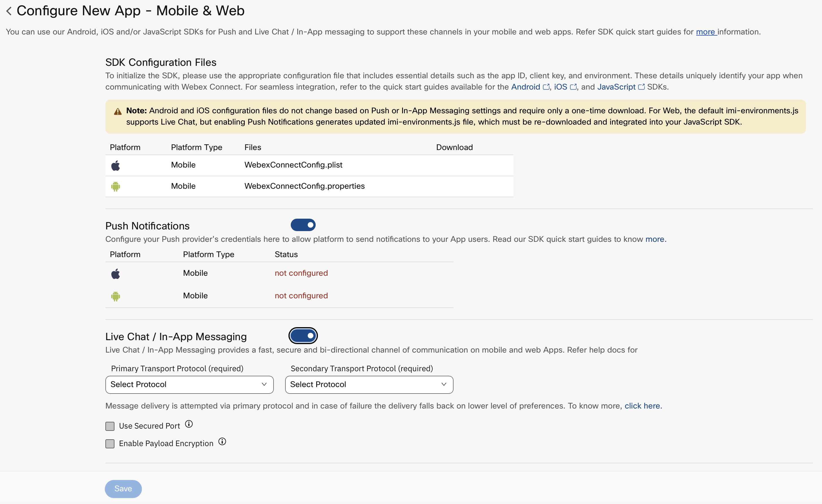Click Platform Type header in Push Notifications table
Image resolution: width=822 pixels, height=504 pixels.
(209, 255)
